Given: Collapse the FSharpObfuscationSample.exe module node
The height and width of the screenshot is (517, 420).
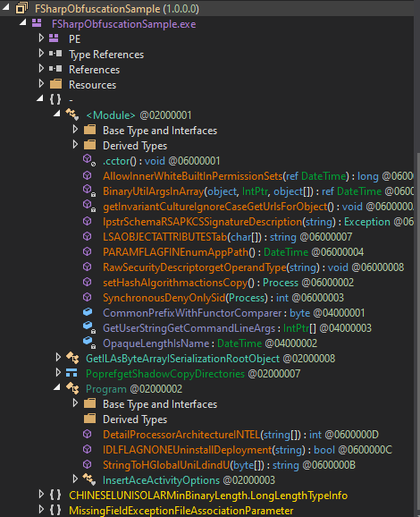Looking at the screenshot, I should (x=22, y=22).
